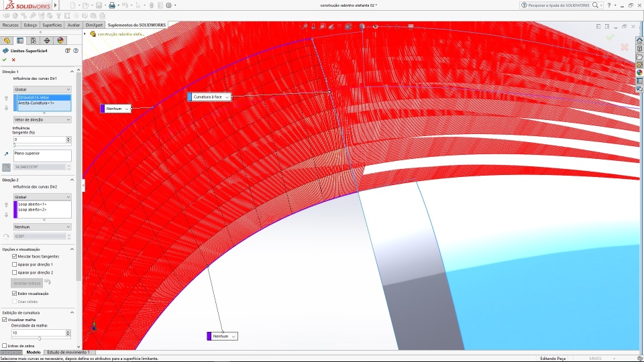This screenshot has height=362, width=644.
Task: Switch to Esboço tab
Action: coord(30,25)
